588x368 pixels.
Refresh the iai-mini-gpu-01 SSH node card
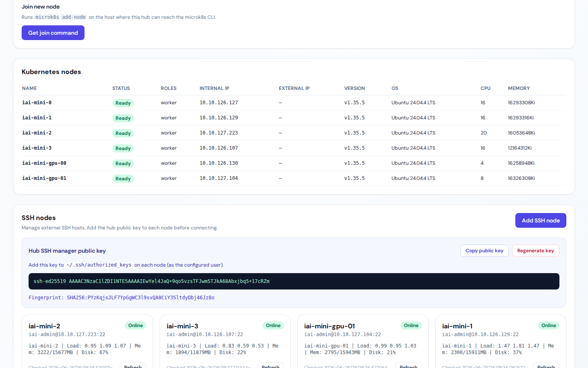(x=408, y=365)
